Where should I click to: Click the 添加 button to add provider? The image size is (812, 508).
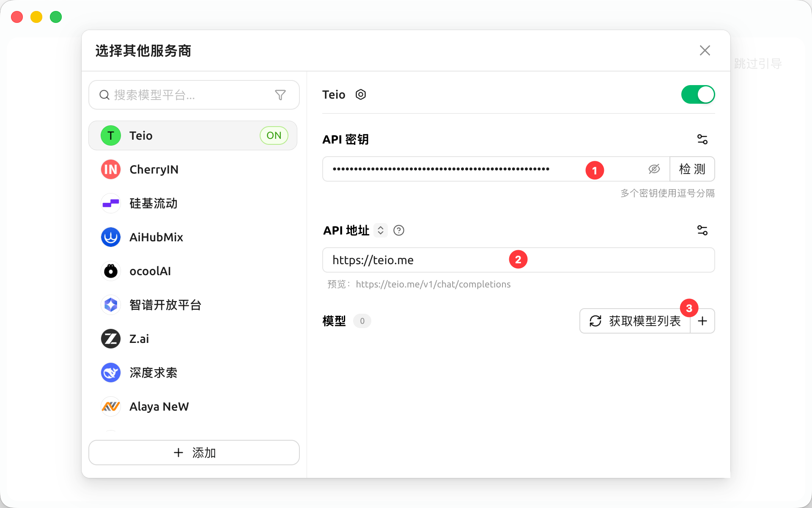(194, 453)
